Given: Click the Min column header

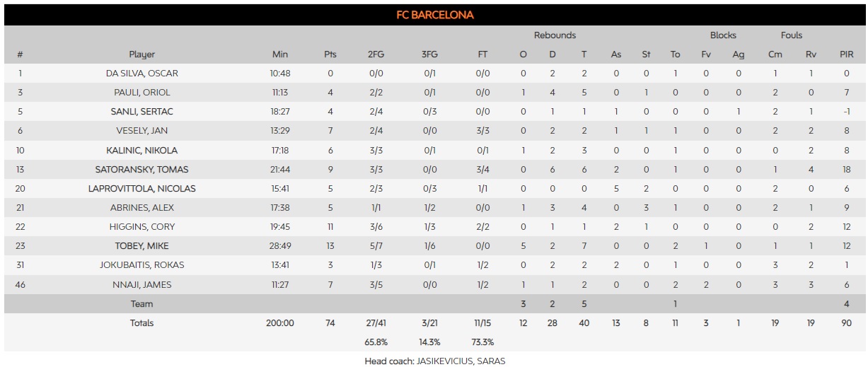Looking at the screenshot, I should tap(280, 54).
